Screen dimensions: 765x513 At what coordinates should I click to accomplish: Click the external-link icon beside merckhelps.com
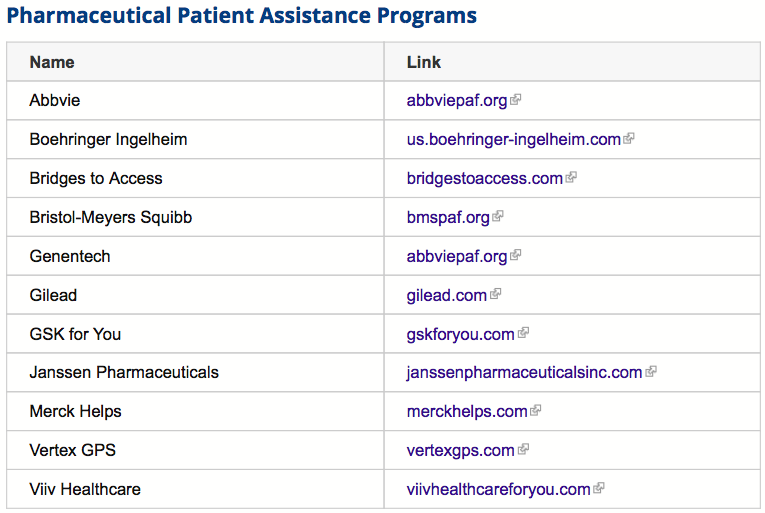[536, 410]
